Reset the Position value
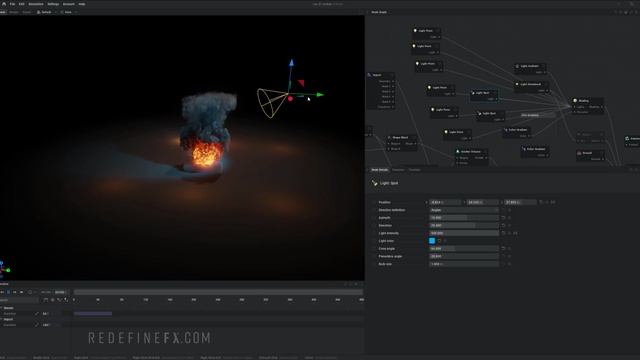Viewport: 640px width, 360px height. 541,202
